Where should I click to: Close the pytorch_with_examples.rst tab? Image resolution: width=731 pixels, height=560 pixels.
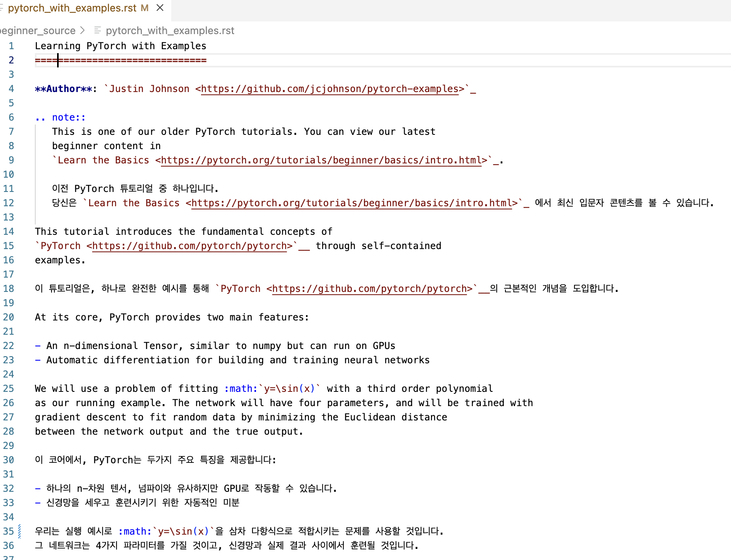point(160,8)
